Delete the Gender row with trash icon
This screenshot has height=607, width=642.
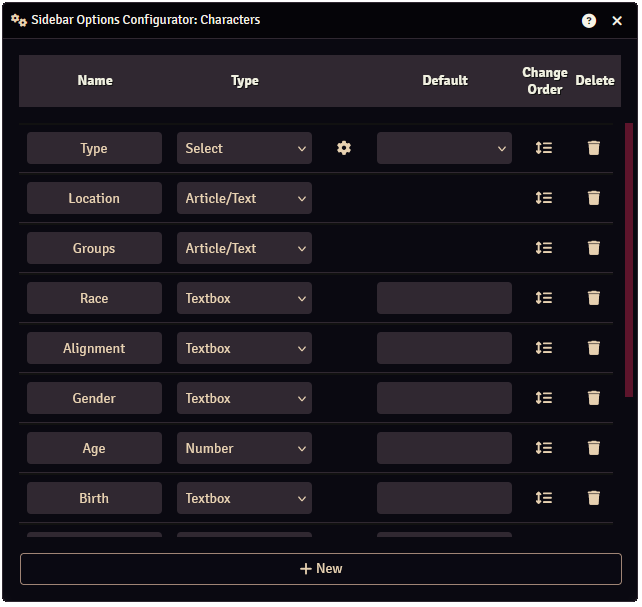click(x=593, y=398)
